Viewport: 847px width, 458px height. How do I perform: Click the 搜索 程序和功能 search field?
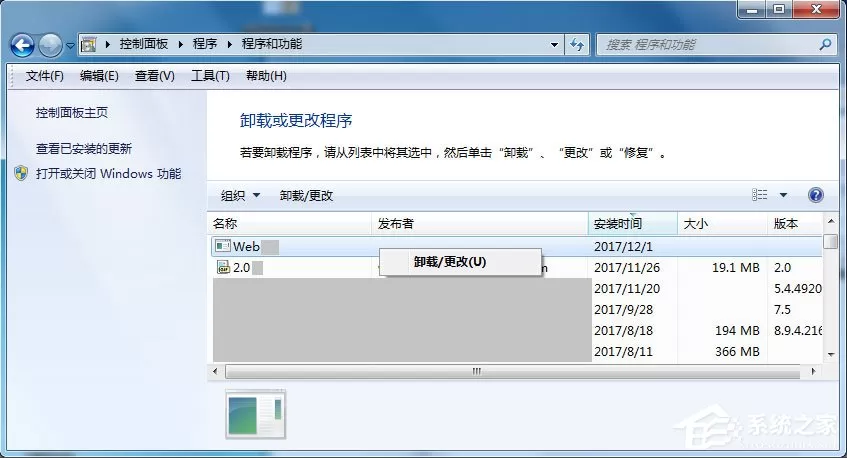click(708, 44)
